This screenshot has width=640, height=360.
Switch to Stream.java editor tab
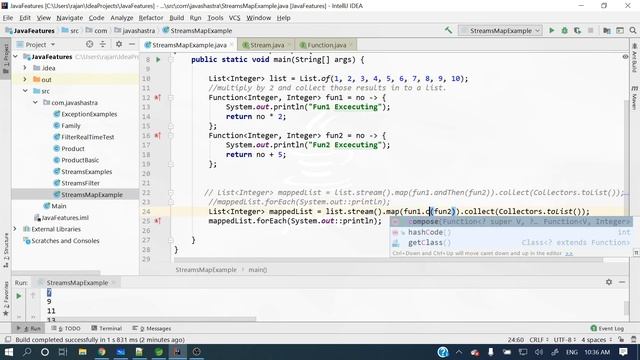[267, 45]
